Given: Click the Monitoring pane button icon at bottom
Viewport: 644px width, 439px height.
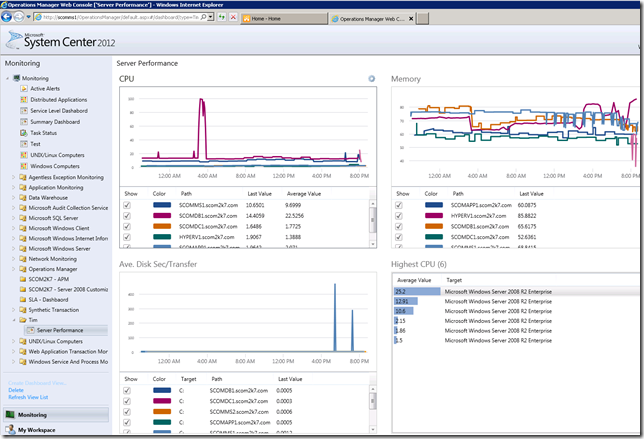Looking at the screenshot, I should click(10, 414).
